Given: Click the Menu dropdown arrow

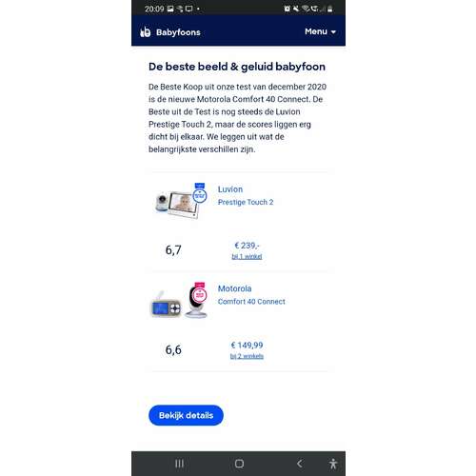Looking at the screenshot, I should (x=333, y=32).
